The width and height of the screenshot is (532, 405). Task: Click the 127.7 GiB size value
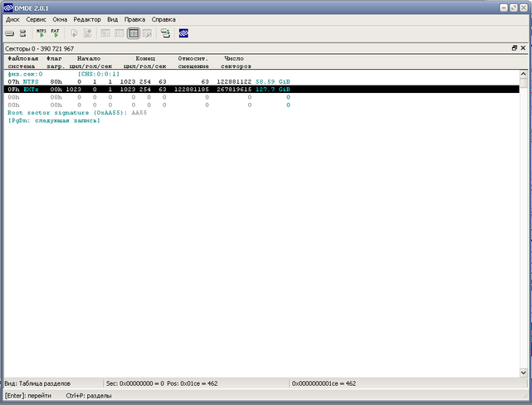pyautogui.click(x=273, y=89)
